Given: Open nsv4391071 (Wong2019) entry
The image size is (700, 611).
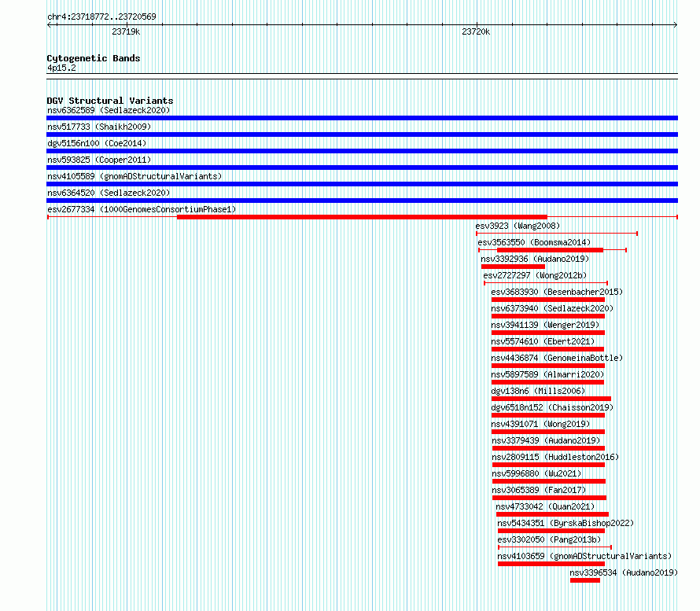Looking at the screenshot, I should [x=540, y=424].
